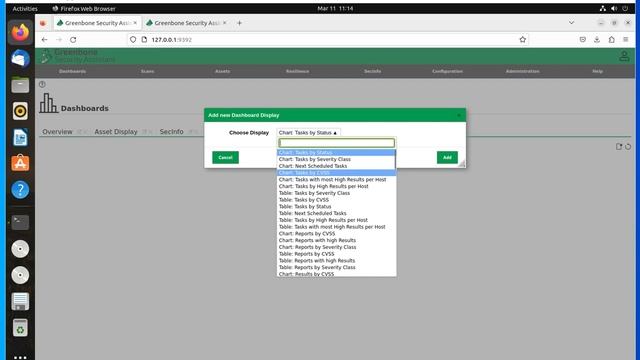This screenshot has width=640, height=360.
Task: Select Chart: Tasks by Severity Class
Action: click(x=336, y=159)
